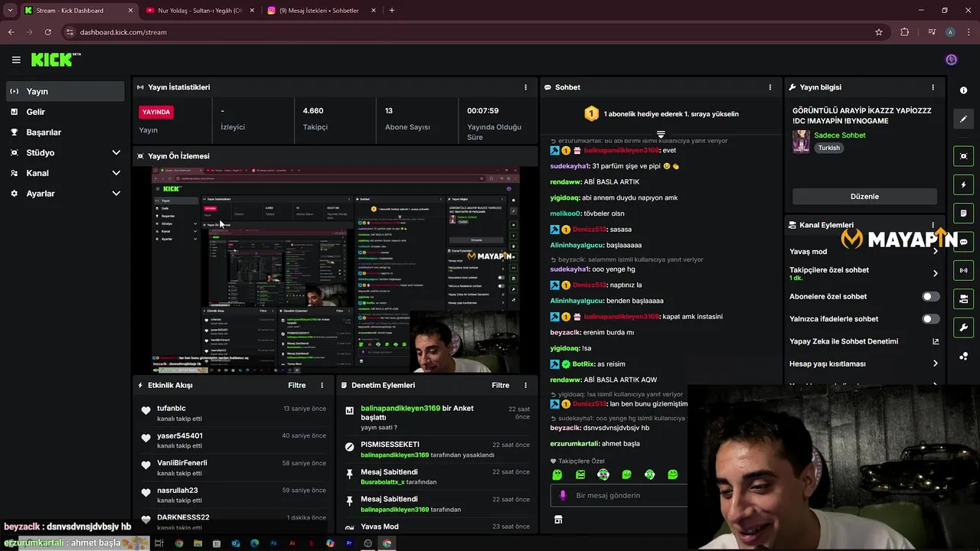
Task: Switch to Stream - Kick Dashboard tab
Action: pos(79,11)
